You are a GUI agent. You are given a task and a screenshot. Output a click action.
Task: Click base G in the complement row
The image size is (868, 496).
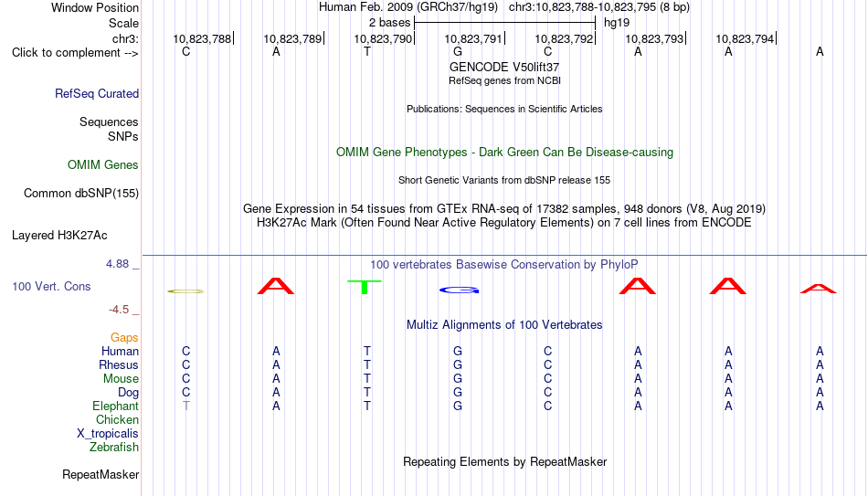point(457,51)
